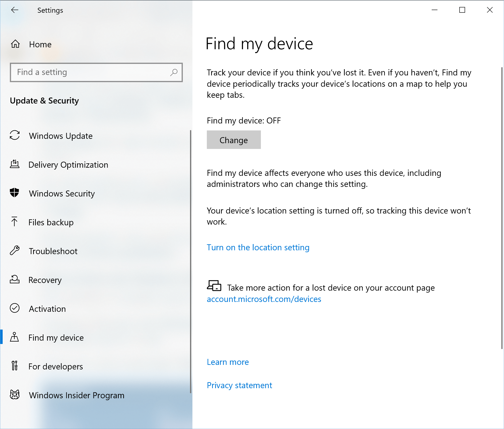Open the For developers section
Viewport: 504px width, 429px height.
point(55,366)
